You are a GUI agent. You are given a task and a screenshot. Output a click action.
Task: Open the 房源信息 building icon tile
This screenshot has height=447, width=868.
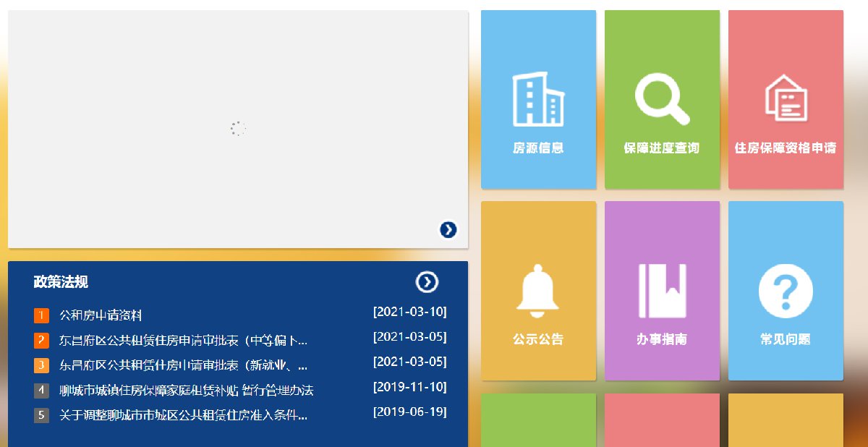(538, 100)
